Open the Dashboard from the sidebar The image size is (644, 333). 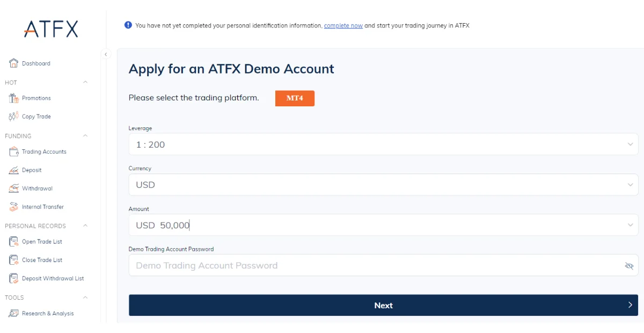pos(32,63)
